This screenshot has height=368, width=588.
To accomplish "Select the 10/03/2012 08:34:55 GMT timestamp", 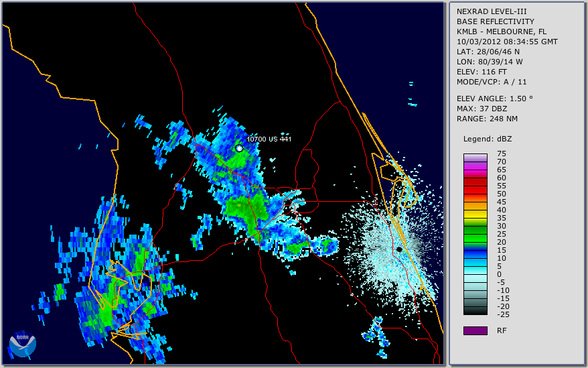I will click(507, 42).
